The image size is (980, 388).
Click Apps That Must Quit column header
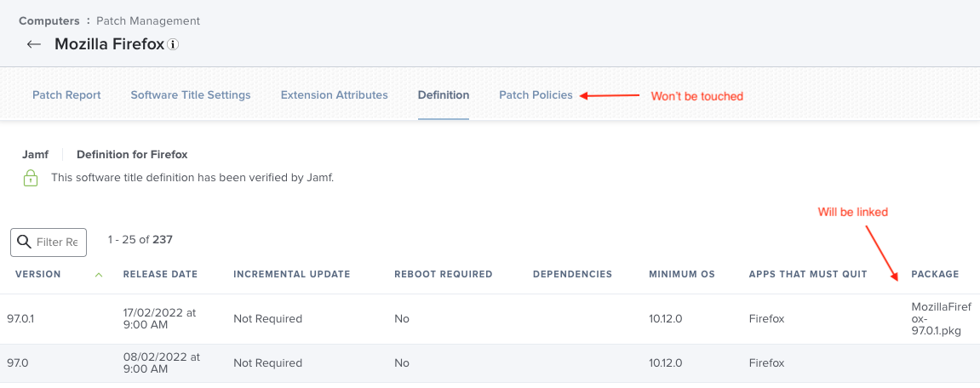click(x=808, y=274)
